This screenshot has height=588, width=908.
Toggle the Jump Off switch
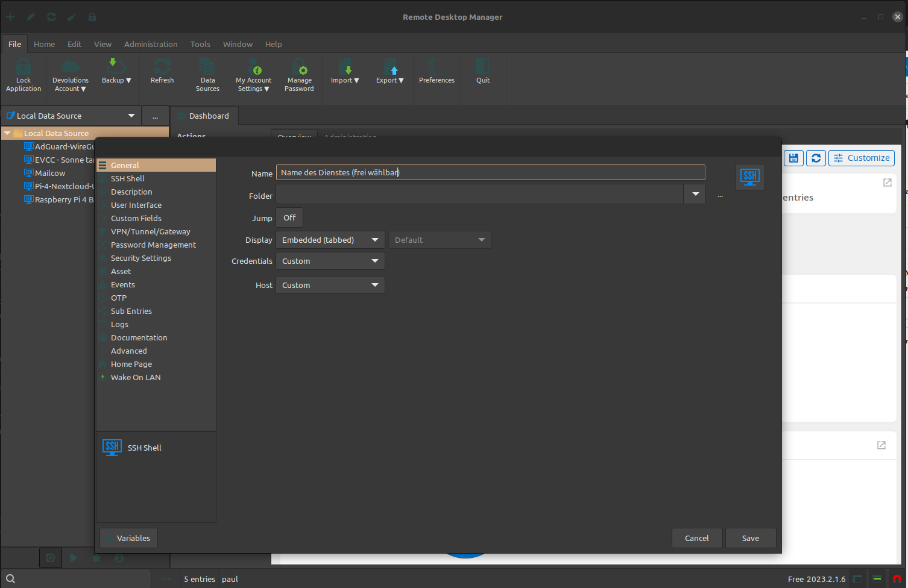[289, 217]
